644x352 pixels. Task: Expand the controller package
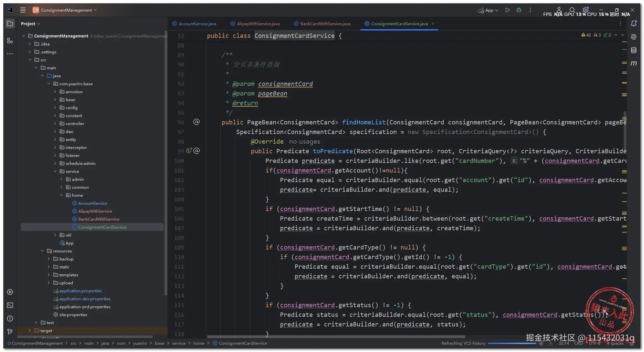coord(55,124)
